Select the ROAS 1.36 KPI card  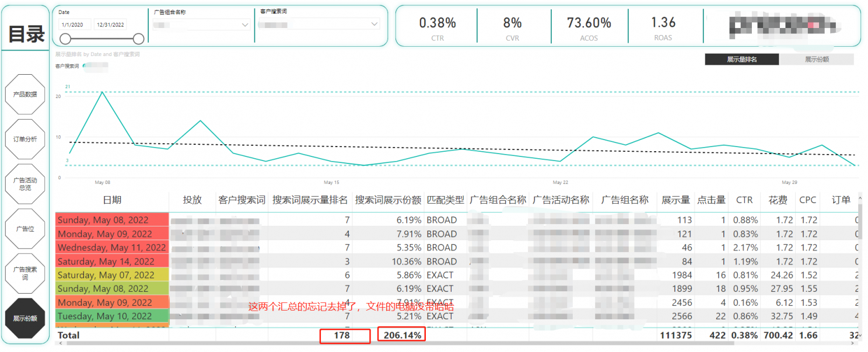[x=663, y=26]
